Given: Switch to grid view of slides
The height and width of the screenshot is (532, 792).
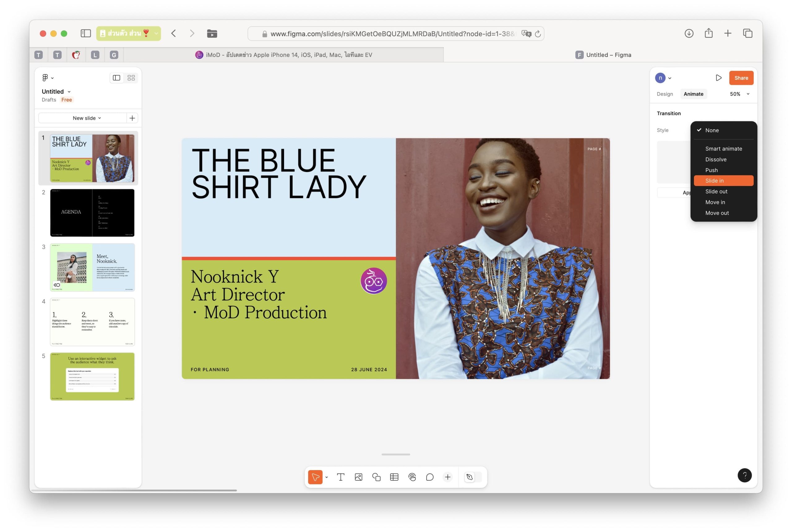Looking at the screenshot, I should tap(131, 78).
